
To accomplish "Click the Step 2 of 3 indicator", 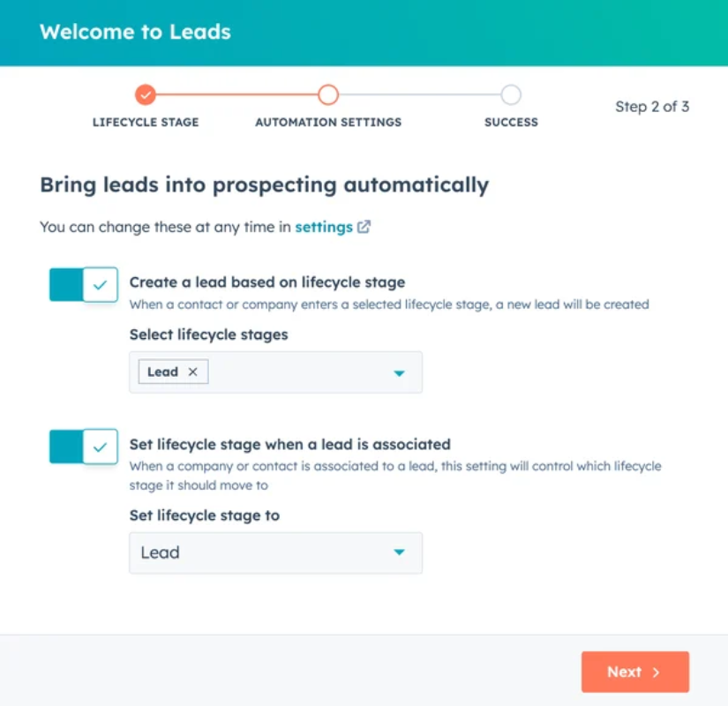I will point(652,106).
